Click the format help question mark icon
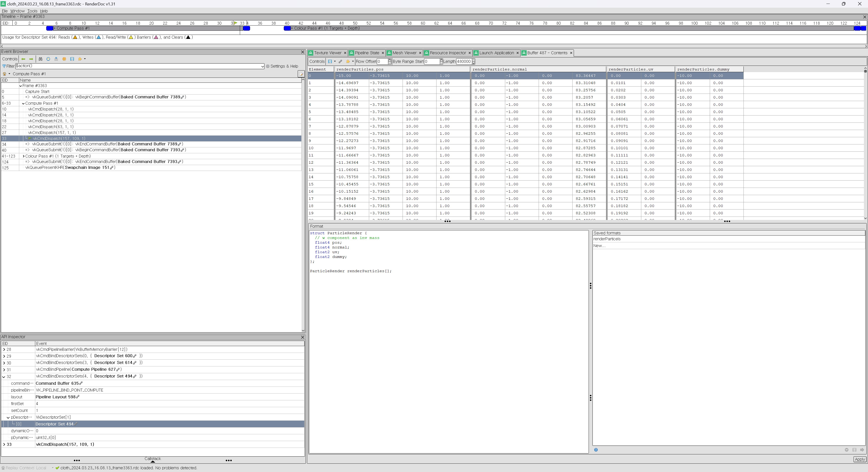This screenshot has height=472, width=868. click(596, 450)
